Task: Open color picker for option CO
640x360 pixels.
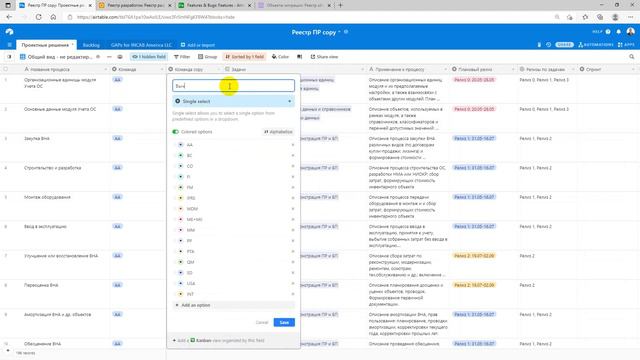Action: 180,166
